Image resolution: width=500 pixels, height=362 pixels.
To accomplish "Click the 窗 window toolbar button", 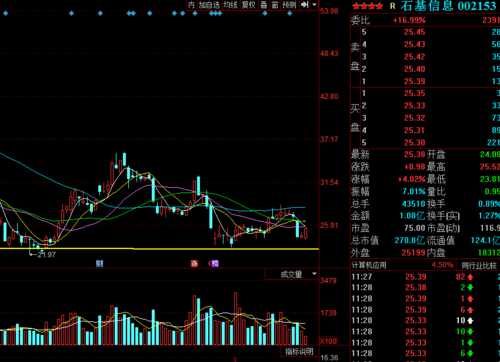I will [275, 5].
